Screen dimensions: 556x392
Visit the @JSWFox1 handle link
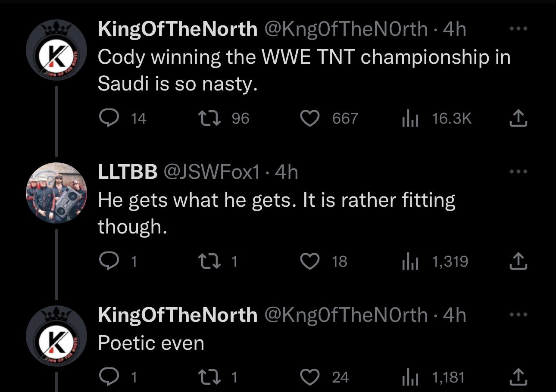coord(211,172)
